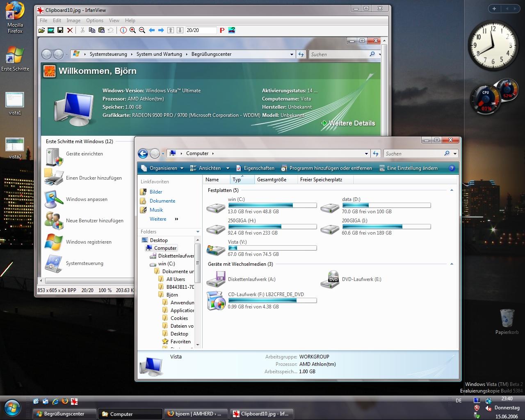Collapse the Folders pane chevron
The height and width of the screenshot is (420, 525).
click(x=198, y=232)
